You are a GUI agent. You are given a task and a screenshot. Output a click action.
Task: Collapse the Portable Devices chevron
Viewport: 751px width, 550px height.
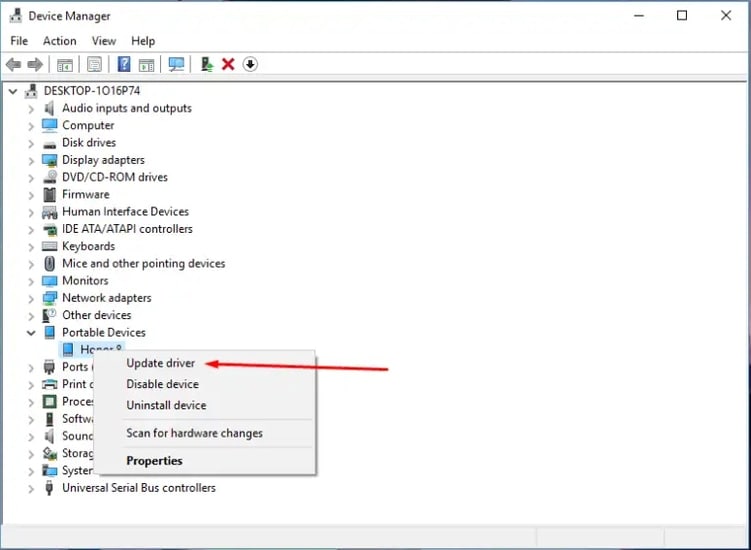click(x=31, y=333)
